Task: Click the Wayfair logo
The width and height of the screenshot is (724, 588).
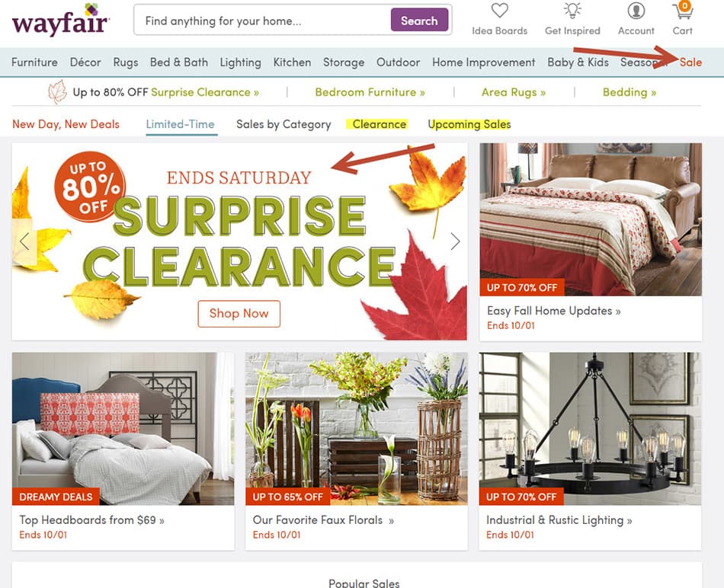Action: coord(60,19)
